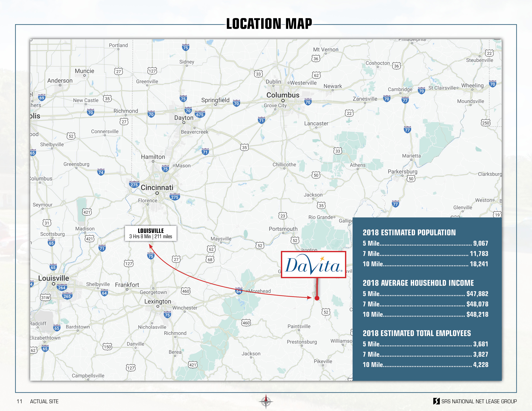Click the Paintsville town label

[299, 326]
